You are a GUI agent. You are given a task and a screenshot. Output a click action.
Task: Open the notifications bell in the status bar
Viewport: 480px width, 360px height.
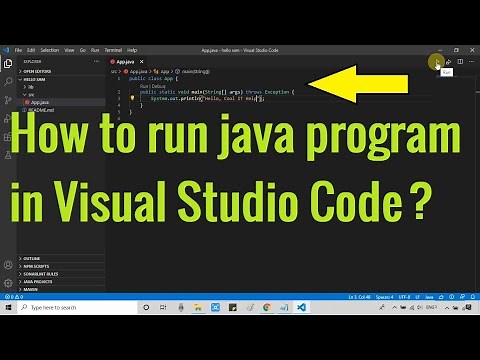pos(473,297)
